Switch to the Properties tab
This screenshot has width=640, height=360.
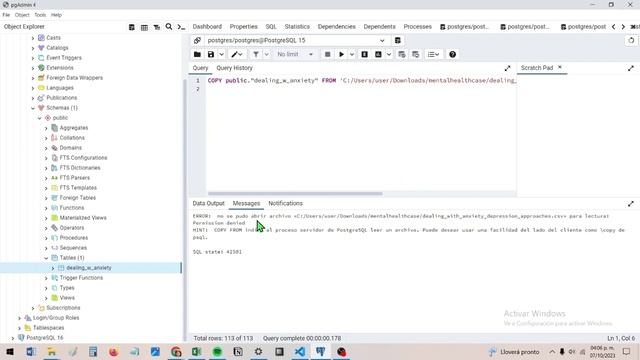243,27
